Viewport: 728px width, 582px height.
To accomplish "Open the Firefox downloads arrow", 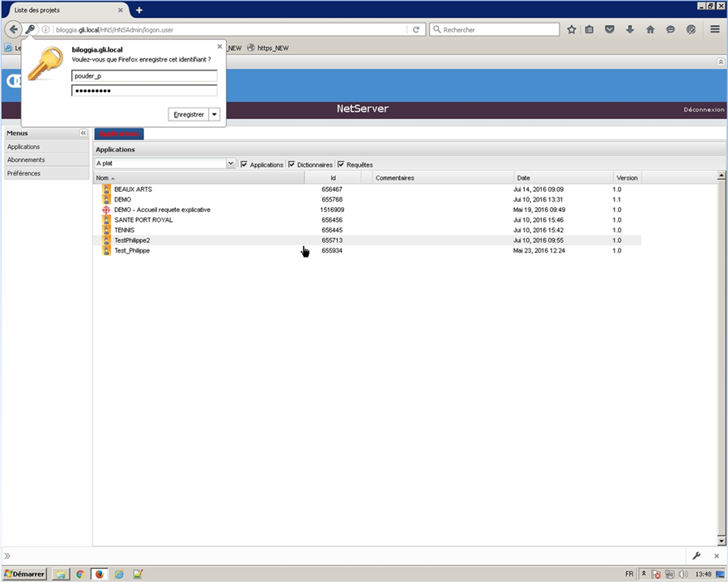I will (x=630, y=29).
